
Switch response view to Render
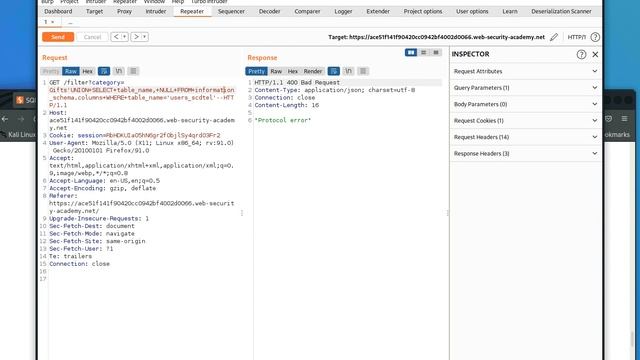click(313, 71)
